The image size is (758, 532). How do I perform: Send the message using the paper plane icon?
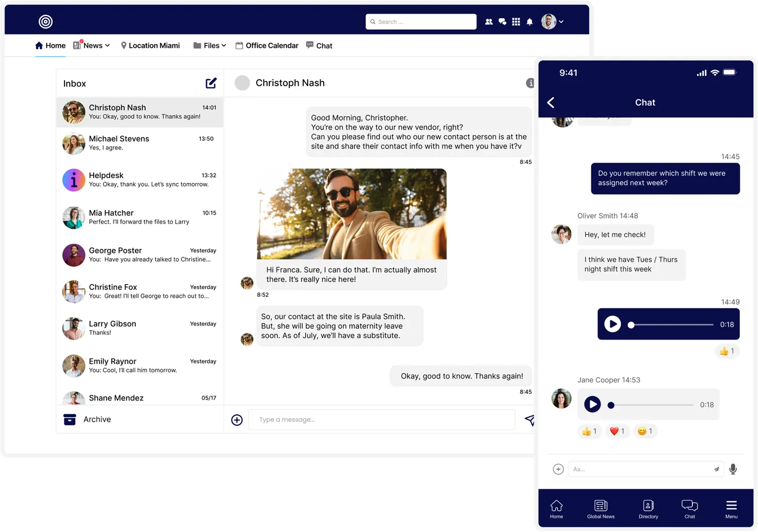[529, 420]
